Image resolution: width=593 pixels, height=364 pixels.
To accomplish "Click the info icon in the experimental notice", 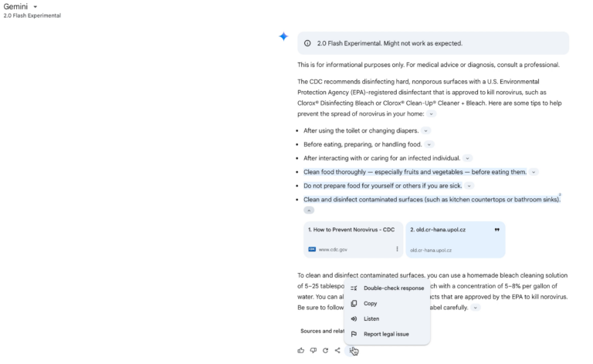I will point(307,43).
